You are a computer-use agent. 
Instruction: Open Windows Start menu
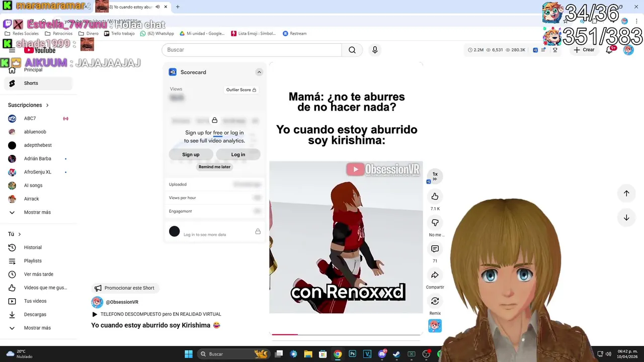189,354
